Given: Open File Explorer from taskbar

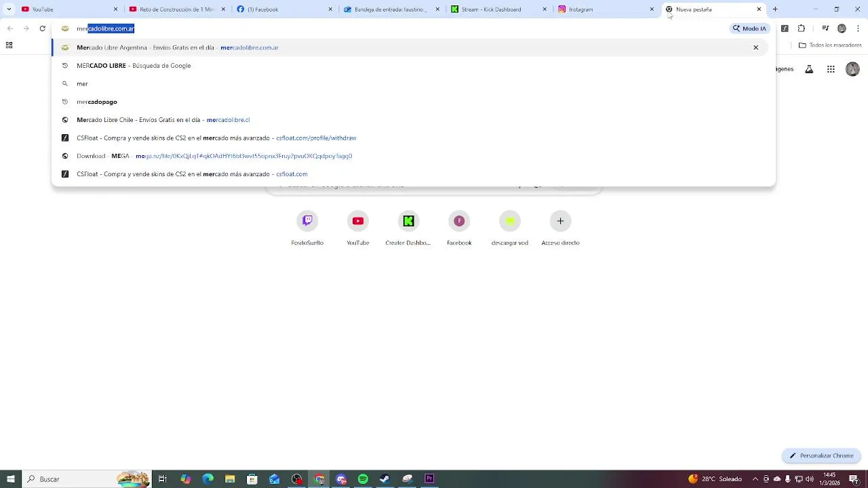Looking at the screenshot, I should click(x=230, y=479).
